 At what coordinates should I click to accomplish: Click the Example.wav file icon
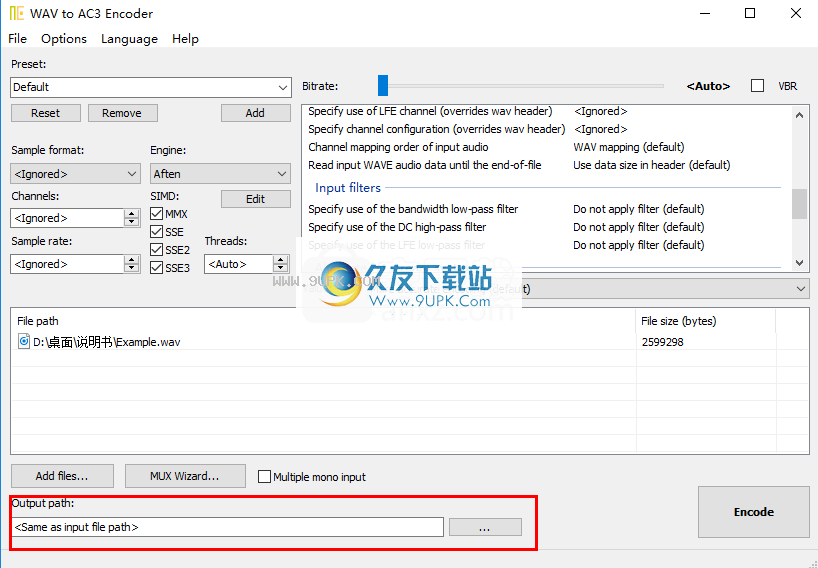[23, 342]
